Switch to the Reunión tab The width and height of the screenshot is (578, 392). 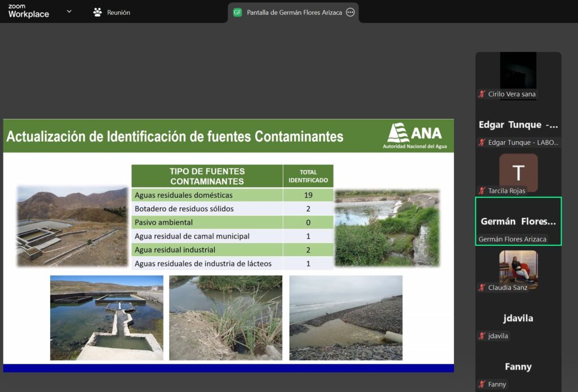118,12
